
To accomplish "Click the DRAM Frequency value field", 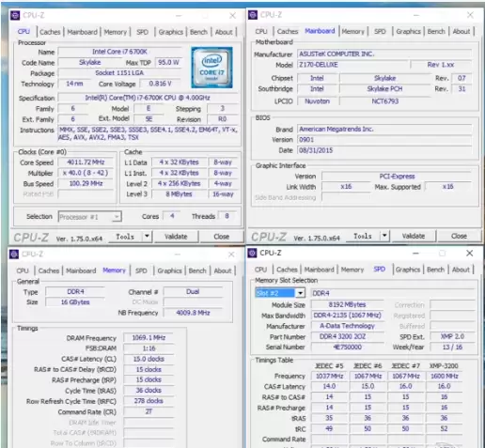I will click(x=149, y=338).
